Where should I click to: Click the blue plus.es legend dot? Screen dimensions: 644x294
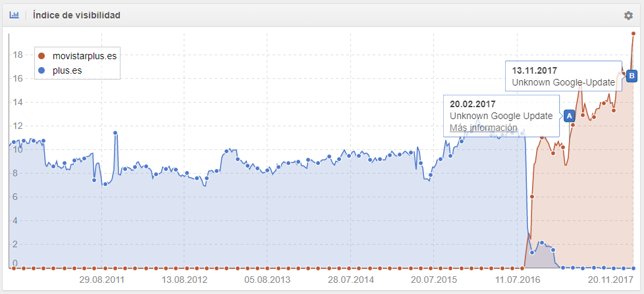(41, 70)
